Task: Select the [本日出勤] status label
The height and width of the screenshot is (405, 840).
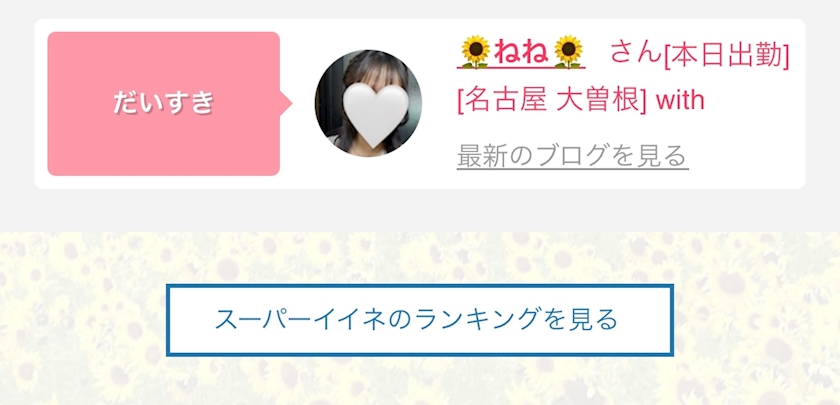Action: click(x=726, y=54)
